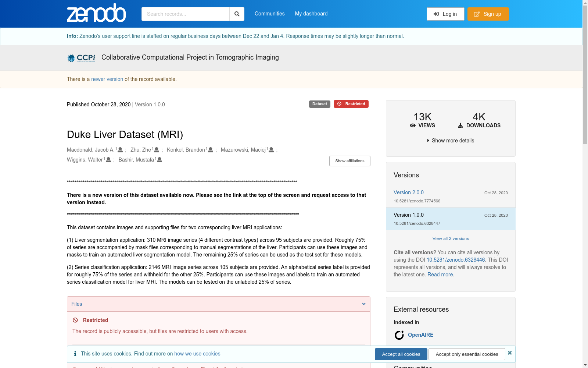The width and height of the screenshot is (588, 368).
Task: Click the Restricted access badge
Action: [351, 104]
